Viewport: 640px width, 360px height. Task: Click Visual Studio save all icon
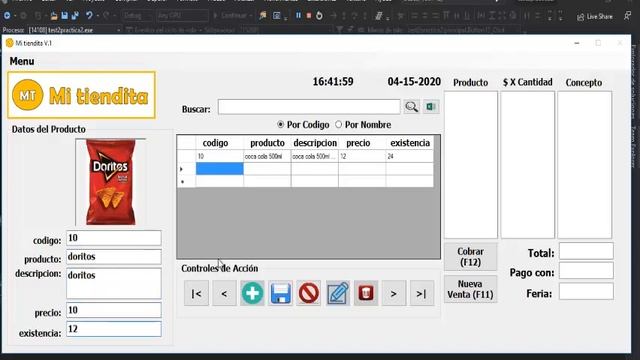pos(75,16)
